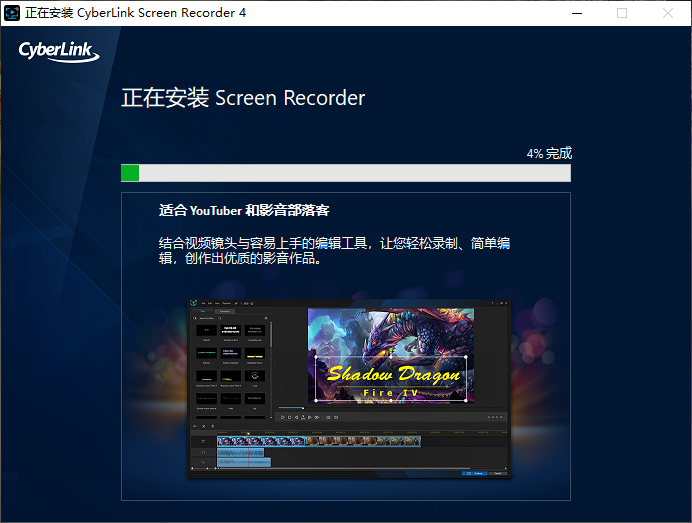The image size is (692, 523).
Task: Click the '正在安装 Screen Recorder' heading
Action: click(x=243, y=98)
